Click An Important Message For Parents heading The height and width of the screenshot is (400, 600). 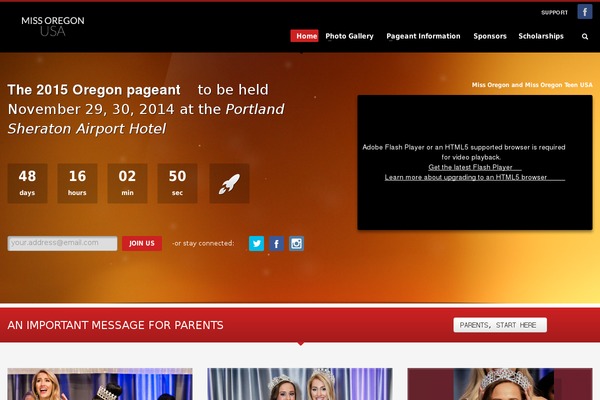(x=115, y=325)
